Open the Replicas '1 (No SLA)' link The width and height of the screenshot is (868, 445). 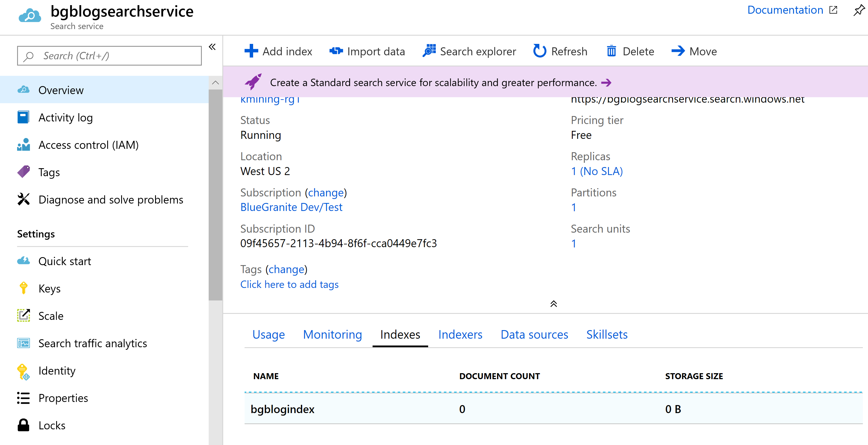tap(597, 171)
